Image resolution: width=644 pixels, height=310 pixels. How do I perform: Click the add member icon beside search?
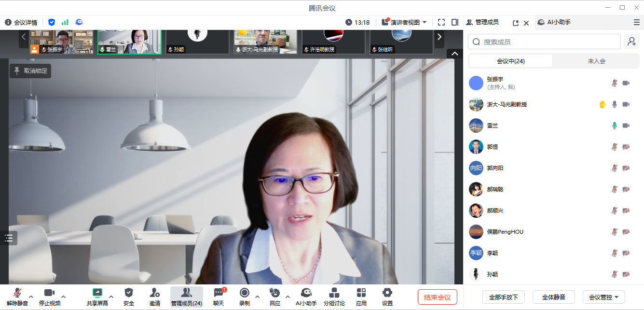[631, 42]
